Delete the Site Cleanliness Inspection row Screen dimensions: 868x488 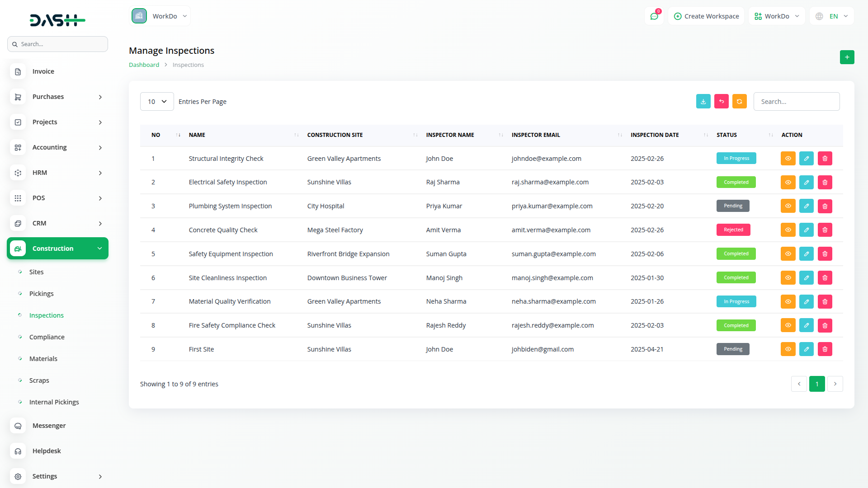(825, 278)
